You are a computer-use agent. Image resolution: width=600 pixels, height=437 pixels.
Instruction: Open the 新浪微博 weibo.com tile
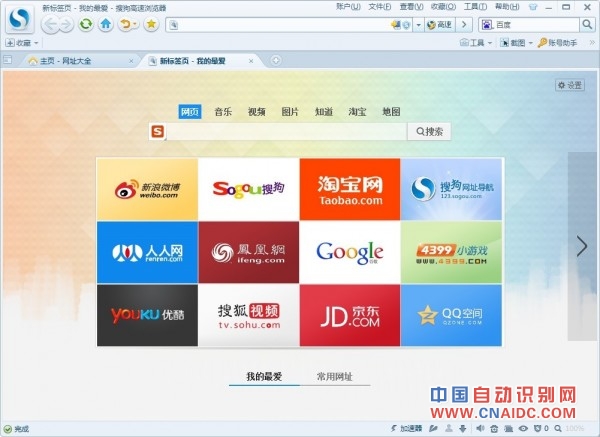tap(147, 189)
